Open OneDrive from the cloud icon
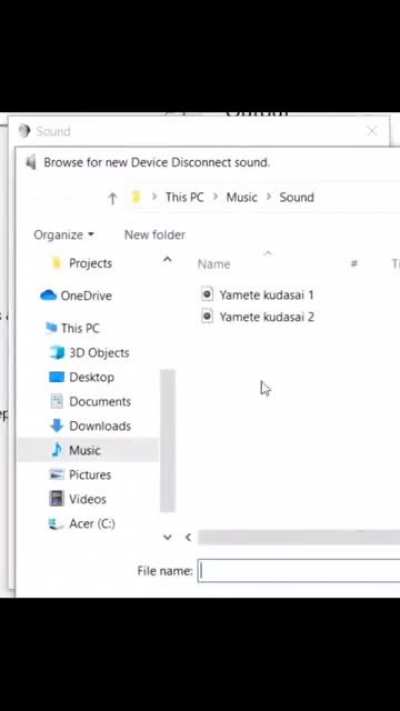The width and height of the screenshot is (400, 711). [48, 296]
